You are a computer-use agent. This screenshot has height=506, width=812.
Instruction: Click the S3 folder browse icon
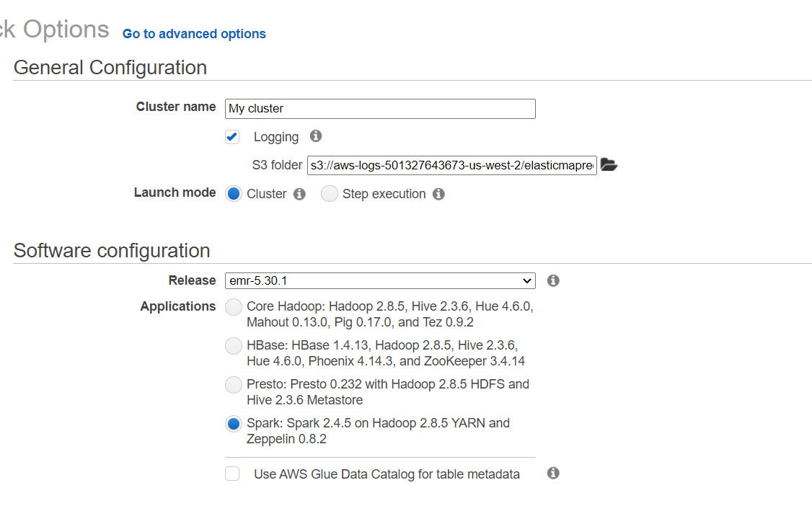click(609, 165)
